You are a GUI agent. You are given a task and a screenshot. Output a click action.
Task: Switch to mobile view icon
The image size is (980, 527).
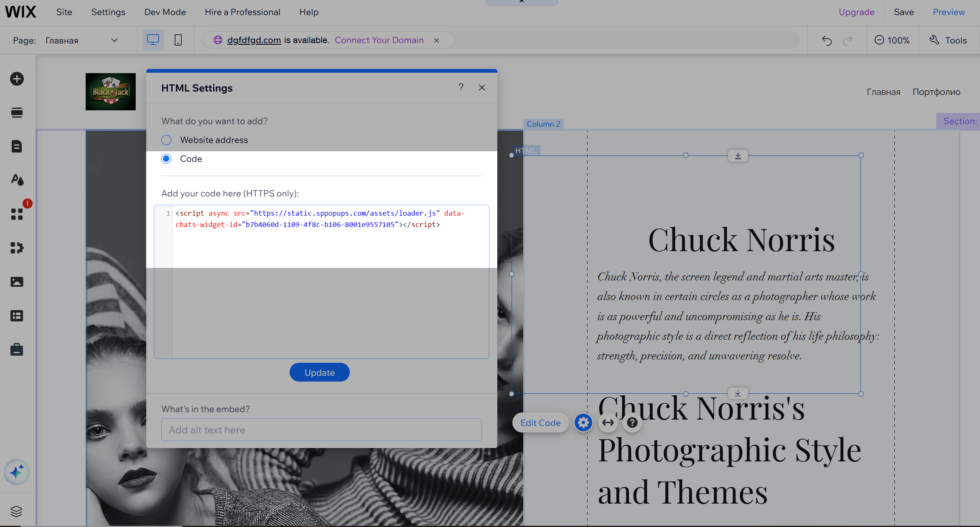(178, 40)
